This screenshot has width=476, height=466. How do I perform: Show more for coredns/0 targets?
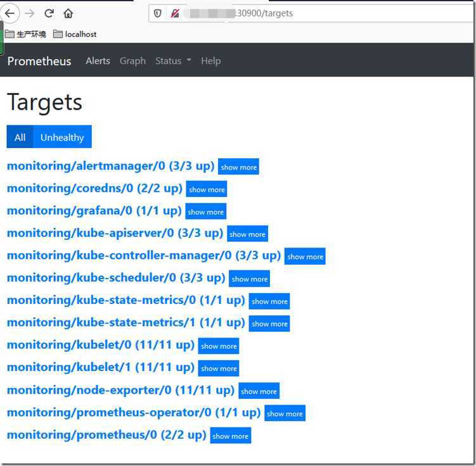click(x=207, y=189)
